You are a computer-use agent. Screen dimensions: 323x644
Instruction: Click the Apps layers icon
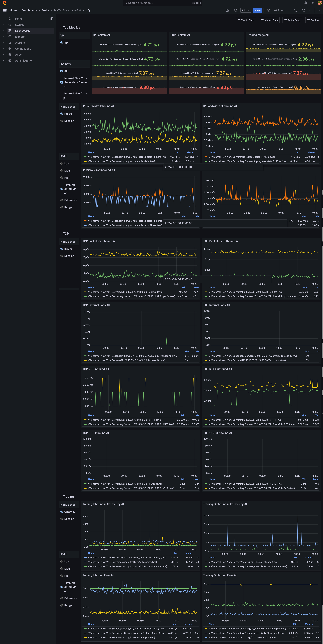10,55
